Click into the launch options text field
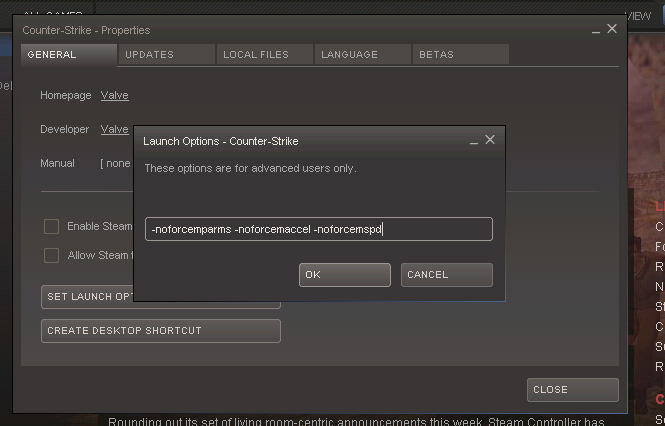The width and height of the screenshot is (665, 426). pos(319,229)
